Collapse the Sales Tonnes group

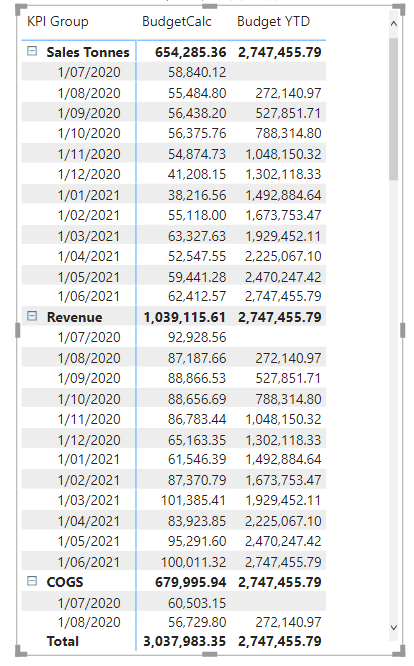(x=32, y=51)
